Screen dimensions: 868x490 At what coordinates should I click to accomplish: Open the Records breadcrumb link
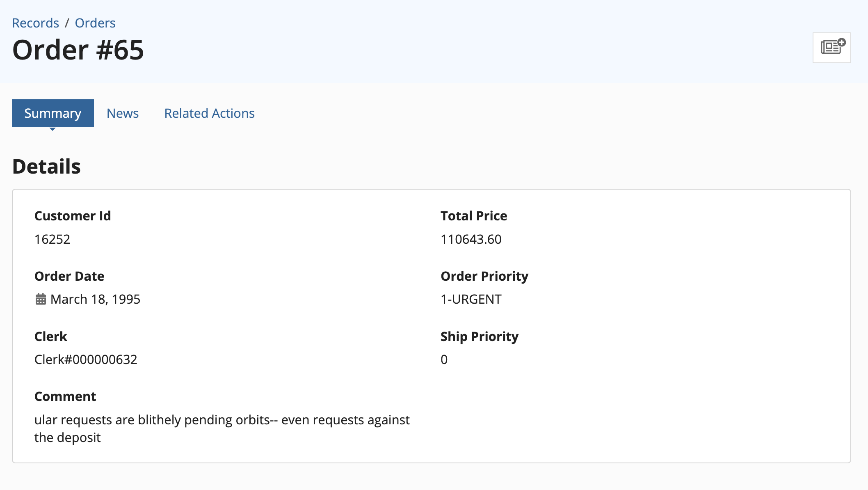pyautogui.click(x=36, y=23)
